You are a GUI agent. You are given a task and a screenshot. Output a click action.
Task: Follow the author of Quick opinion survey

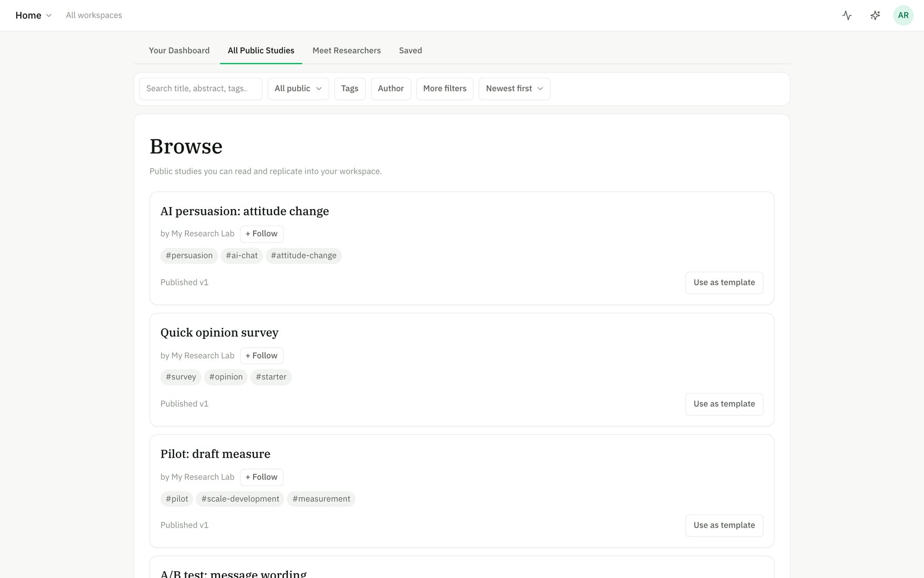coord(261,356)
